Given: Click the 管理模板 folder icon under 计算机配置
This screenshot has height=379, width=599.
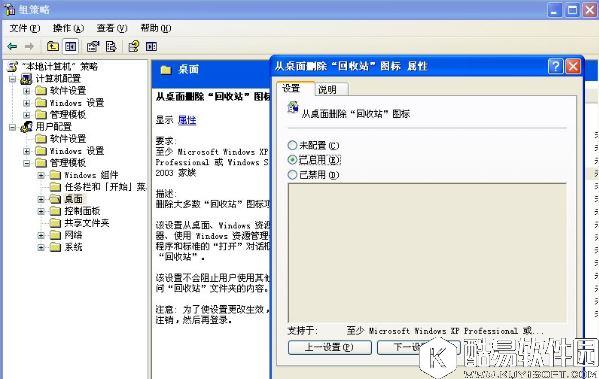Looking at the screenshot, I should tap(41, 114).
